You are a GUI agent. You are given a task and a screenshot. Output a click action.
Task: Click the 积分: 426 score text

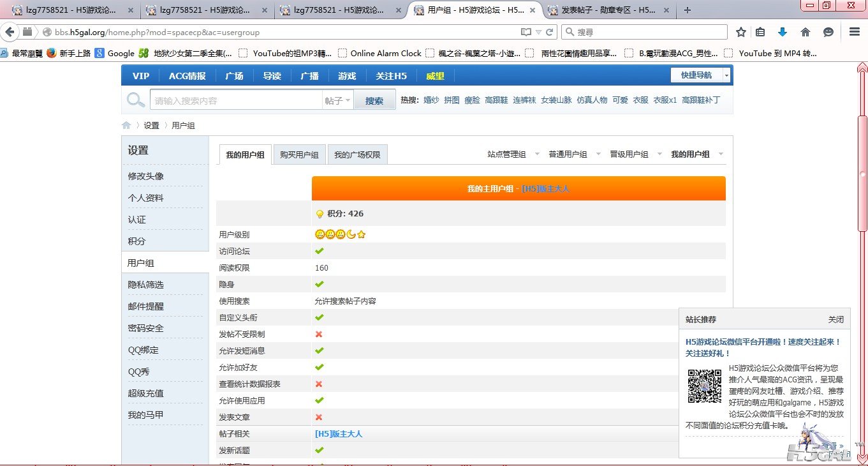(345, 214)
